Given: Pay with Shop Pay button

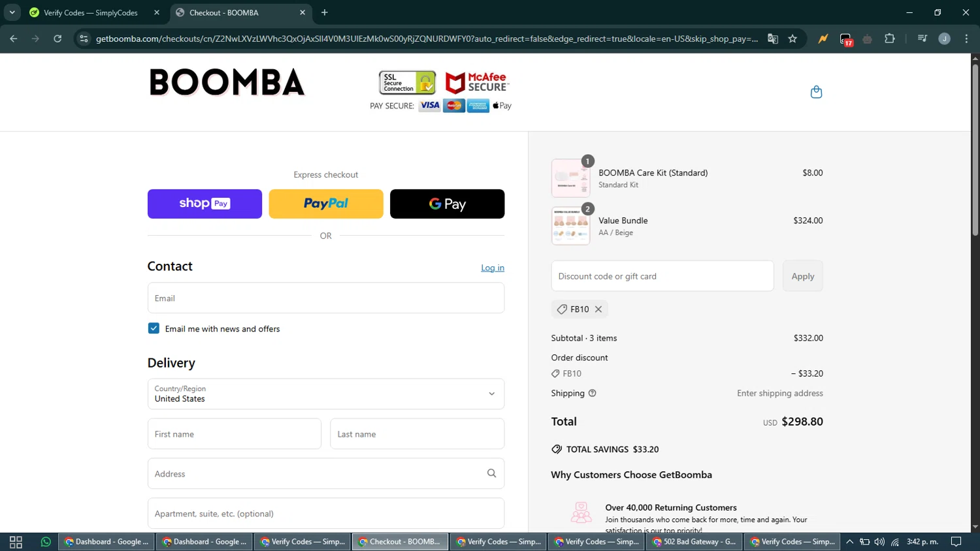Looking at the screenshot, I should pyautogui.click(x=204, y=204).
